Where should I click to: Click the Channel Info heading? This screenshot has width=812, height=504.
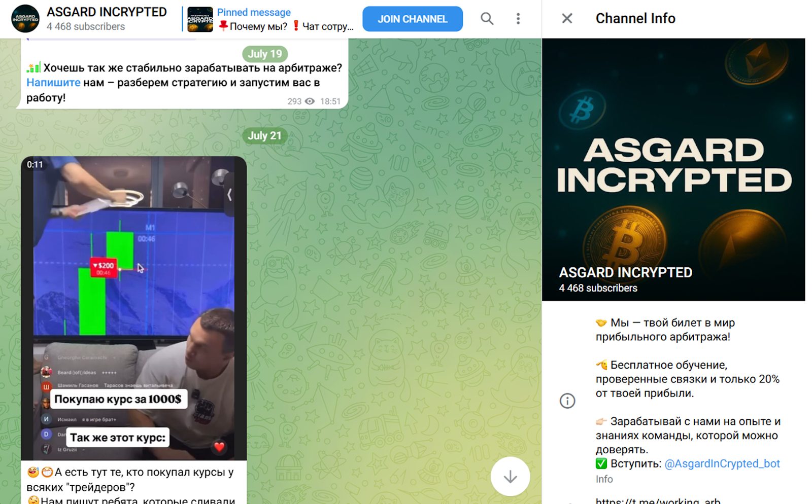click(x=635, y=19)
